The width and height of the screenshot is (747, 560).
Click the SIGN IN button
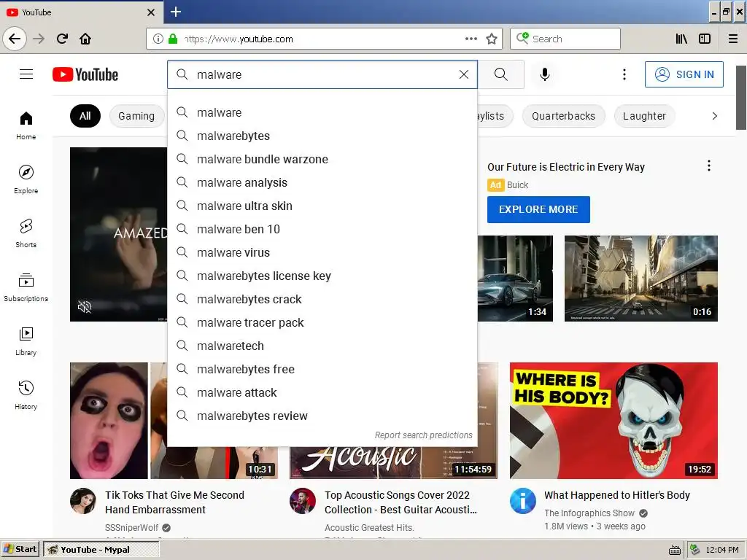pos(684,74)
